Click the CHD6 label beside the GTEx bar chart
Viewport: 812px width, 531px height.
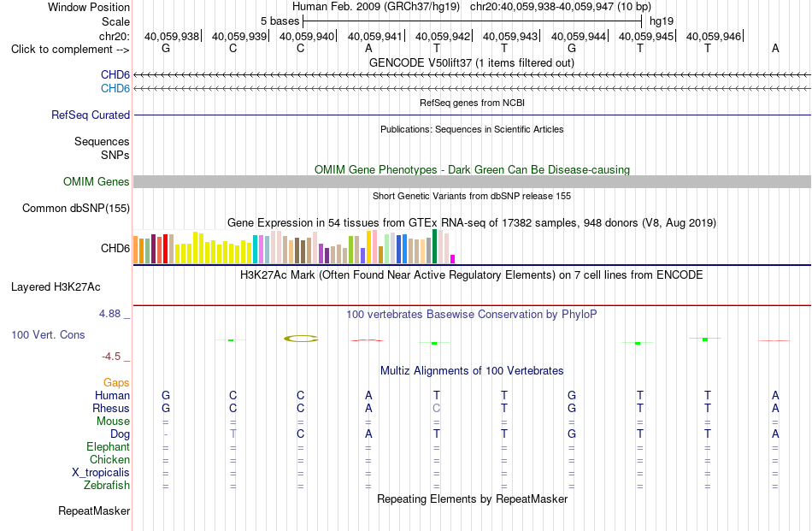[115, 248]
